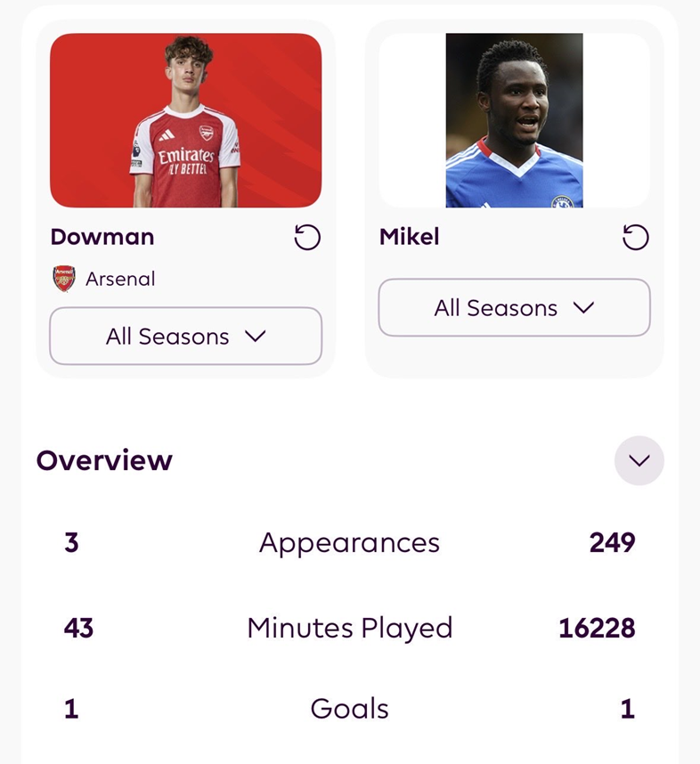This screenshot has height=764, width=700.
Task: Click the Overview section heading
Action: tap(104, 460)
